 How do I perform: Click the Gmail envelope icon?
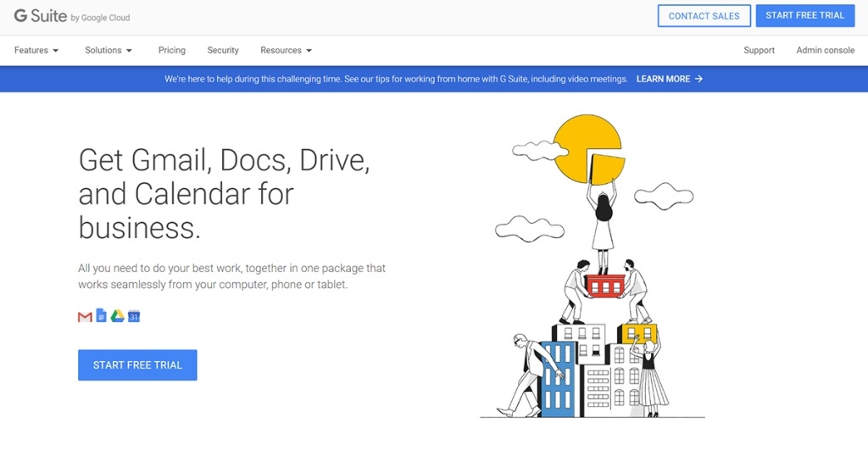point(85,316)
